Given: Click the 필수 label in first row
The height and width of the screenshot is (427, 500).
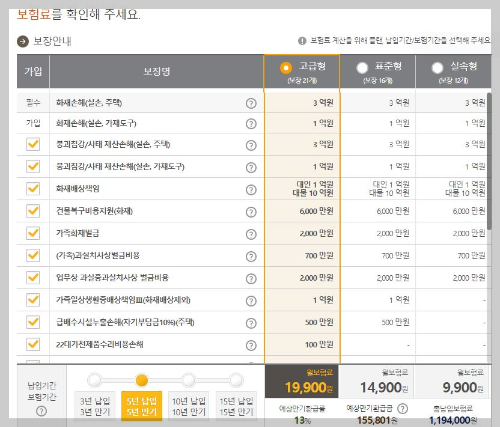Looking at the screenshot, I should tap(33, 102).
